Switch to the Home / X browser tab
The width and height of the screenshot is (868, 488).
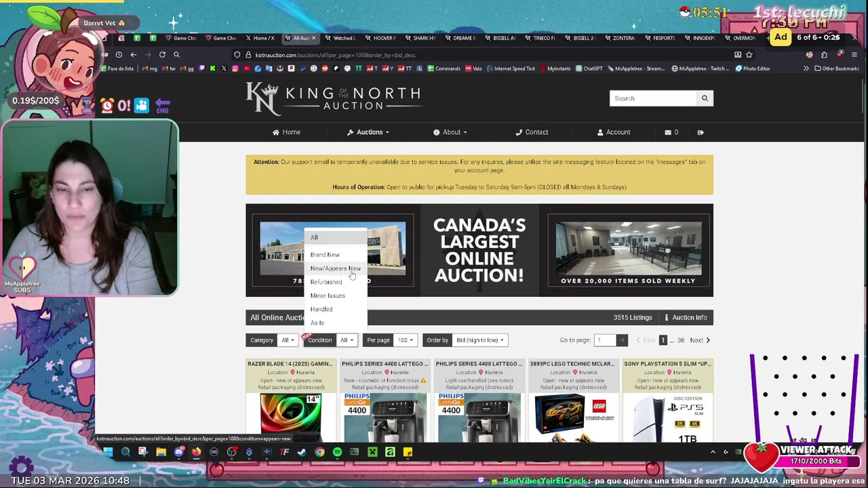tap(260, 38)
